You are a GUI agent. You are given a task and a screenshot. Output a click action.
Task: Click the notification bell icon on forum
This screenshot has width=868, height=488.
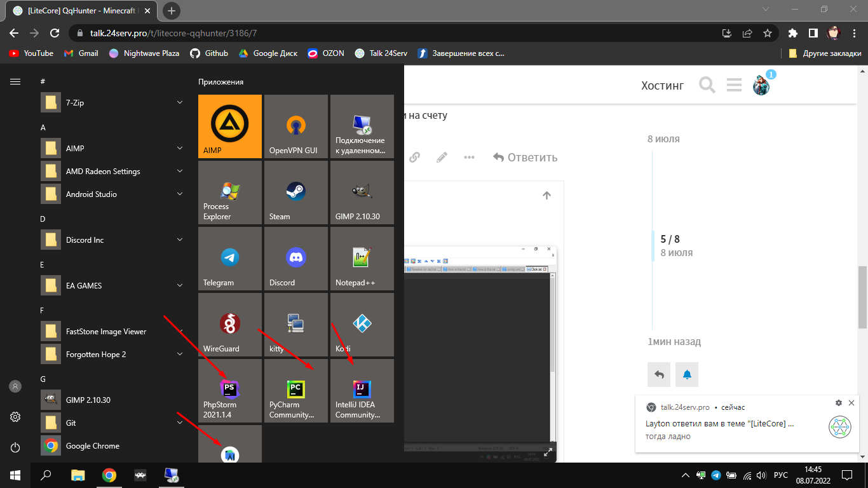point(687,375)
